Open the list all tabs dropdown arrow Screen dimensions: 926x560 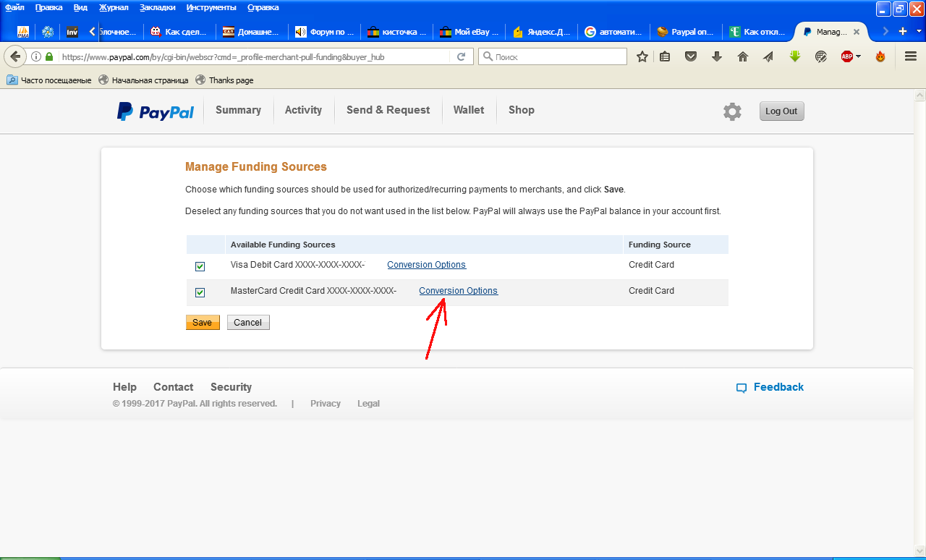(919, 32)
